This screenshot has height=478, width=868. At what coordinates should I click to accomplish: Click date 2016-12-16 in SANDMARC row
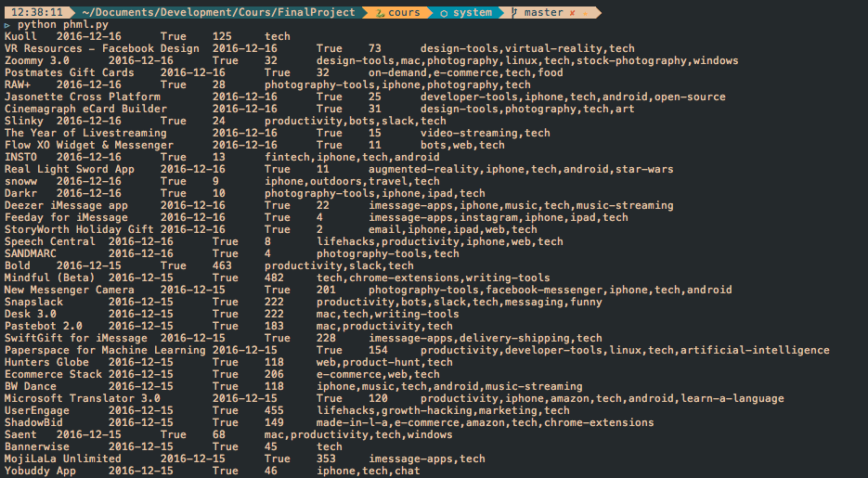click(140, 254)
